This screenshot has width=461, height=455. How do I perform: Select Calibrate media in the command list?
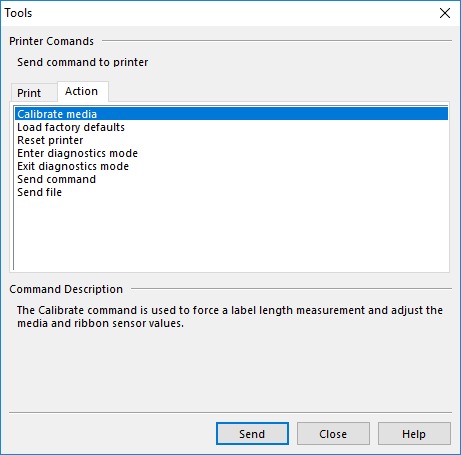click(x=231, y=114)
